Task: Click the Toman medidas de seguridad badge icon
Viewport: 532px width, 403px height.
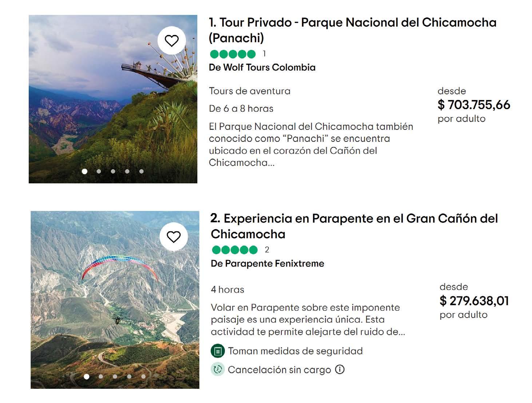Action: 218,351
